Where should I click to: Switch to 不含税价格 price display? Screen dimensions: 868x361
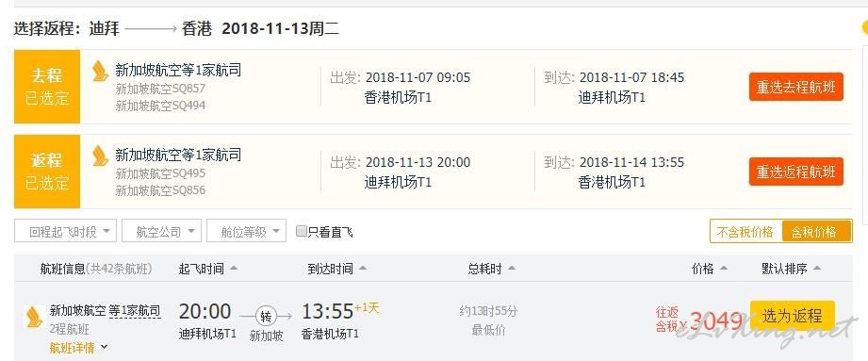(745, 232)
